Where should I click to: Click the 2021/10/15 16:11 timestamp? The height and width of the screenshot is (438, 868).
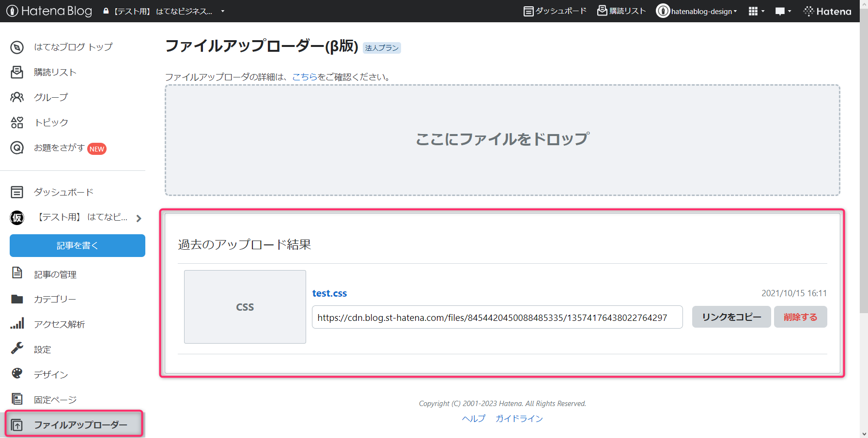click(794, 293)
